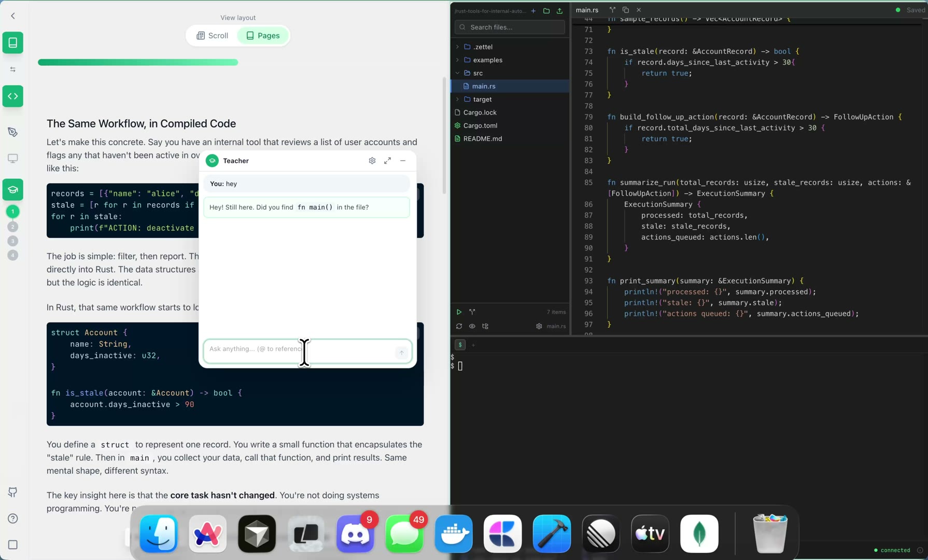This screenshot has width=928, height=560.
Task: Expand the .zettel folder
Action: click(x=482, y=47)
